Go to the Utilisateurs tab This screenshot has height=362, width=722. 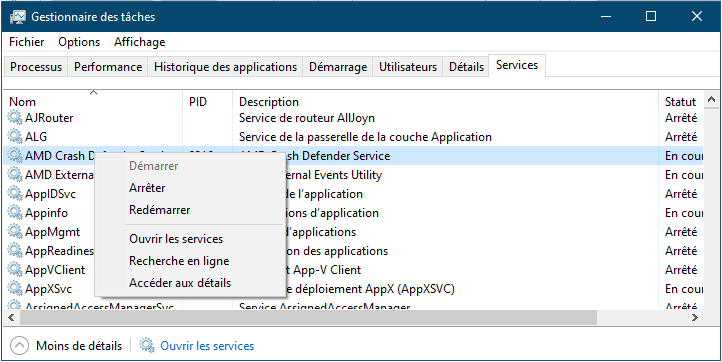[408, 67]
